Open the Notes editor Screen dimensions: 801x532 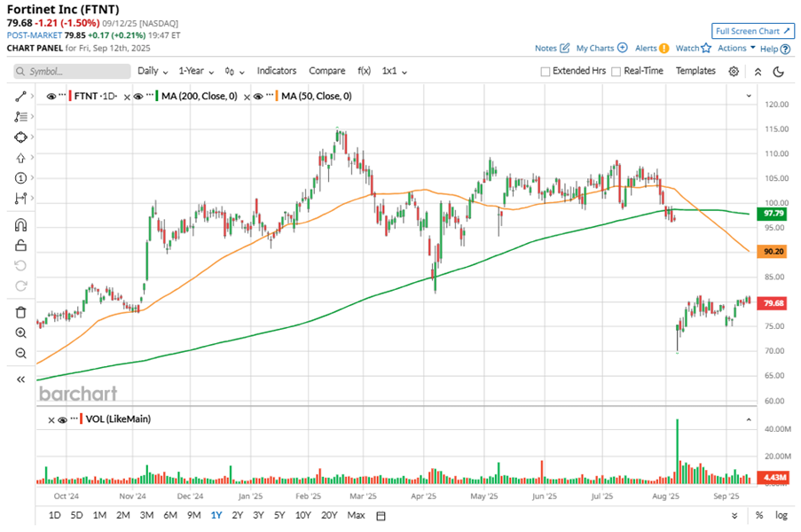click(552, 48)
